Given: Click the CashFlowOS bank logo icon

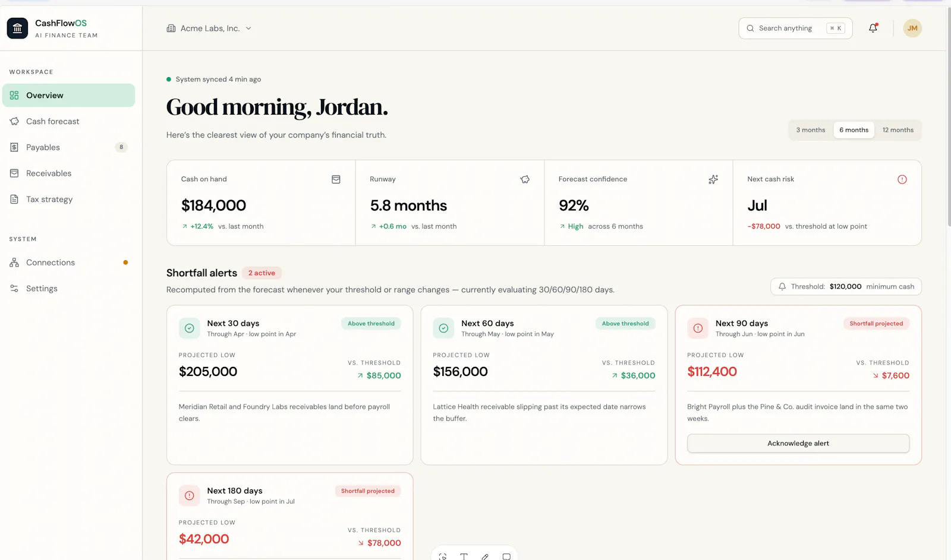Looking at the screenshot, I should 17,28.
